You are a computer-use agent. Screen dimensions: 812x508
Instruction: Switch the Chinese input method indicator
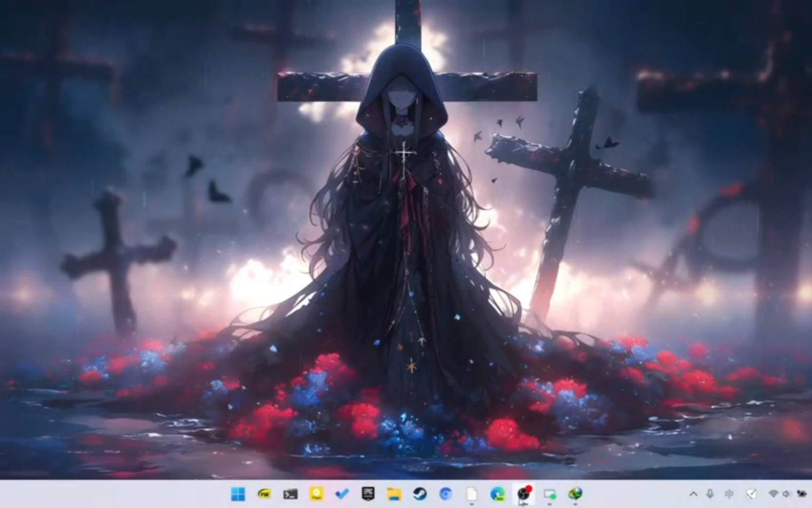click(729, 494)
